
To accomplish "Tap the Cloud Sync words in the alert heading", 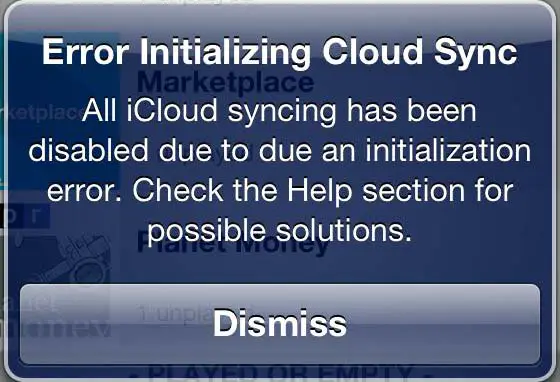I will 420,52.
